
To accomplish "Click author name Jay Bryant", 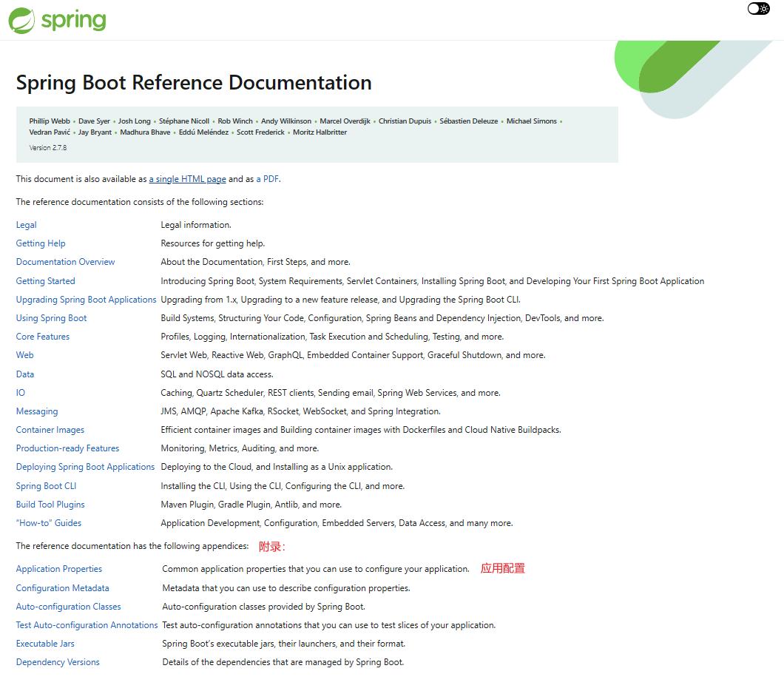I will (x=95, y=132).
